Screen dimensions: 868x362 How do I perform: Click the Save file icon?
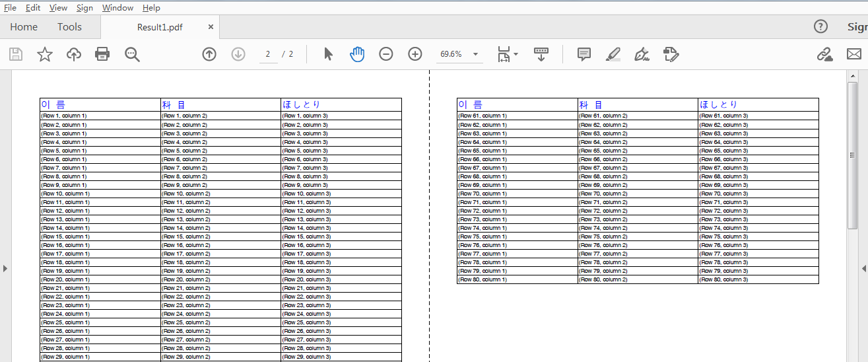[x=15, y=54]
